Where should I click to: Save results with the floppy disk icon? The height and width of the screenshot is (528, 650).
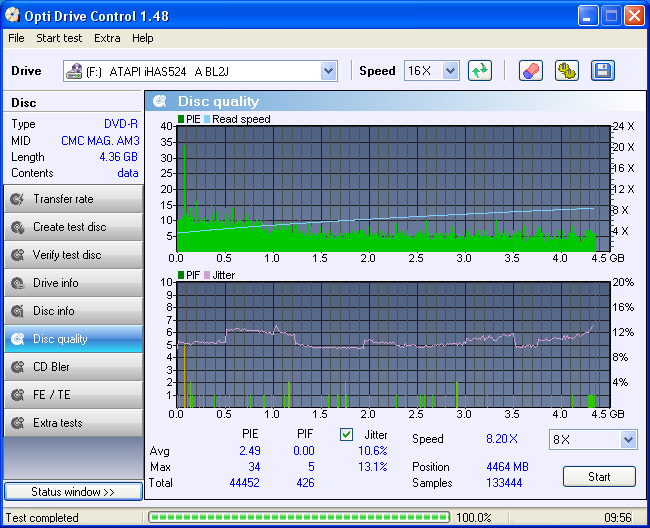pyautogui.click(x=603, y=70)
